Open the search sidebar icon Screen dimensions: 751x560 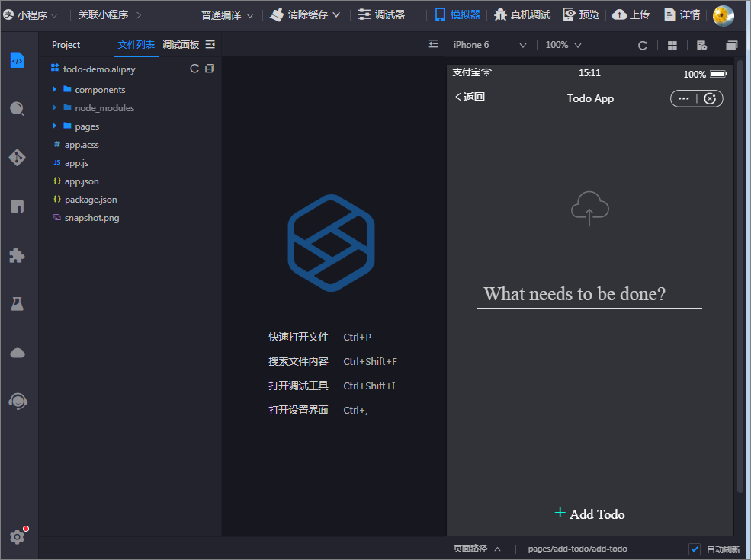pyautogui.click(x=18, y=109)
